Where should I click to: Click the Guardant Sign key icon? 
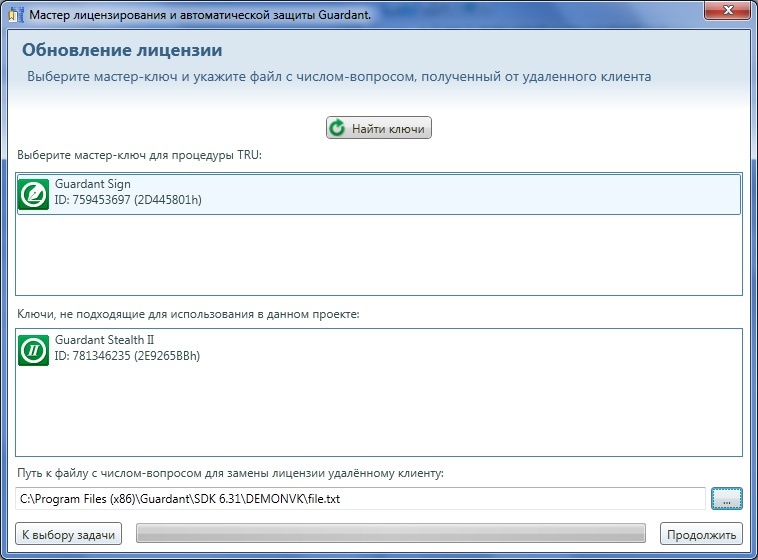tap(33, 194)
